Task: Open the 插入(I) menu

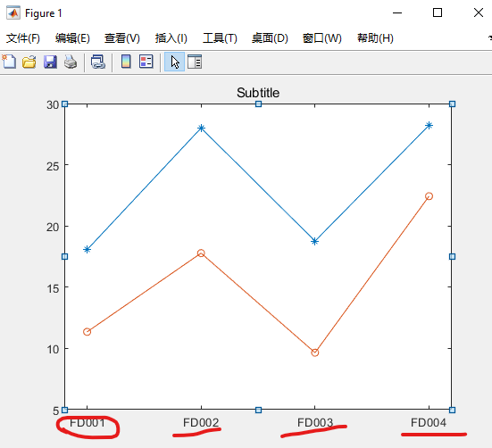Action: (171, 38)
